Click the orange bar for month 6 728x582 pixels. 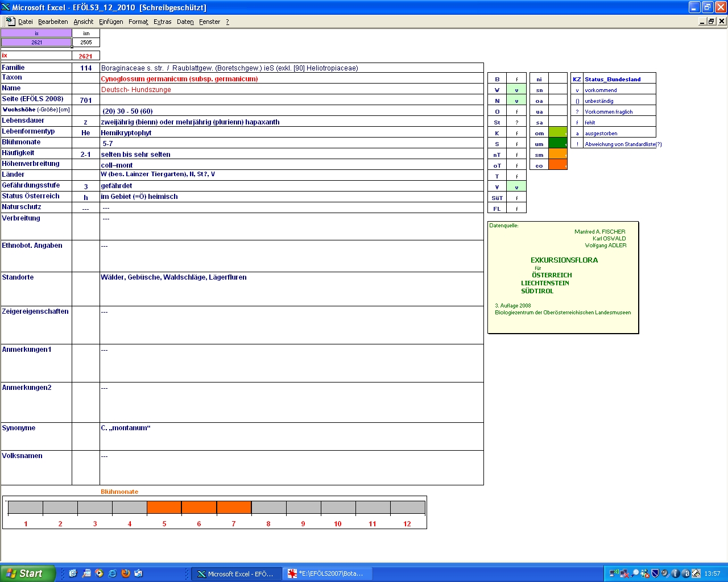pyautogui.click(x=199, y=507)
